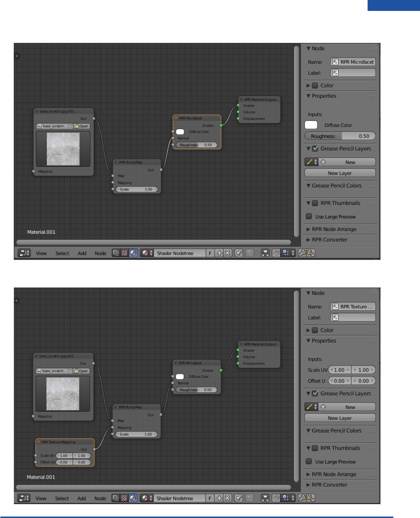The width and height of the screenshot is (420, 518).
Task: Toggle Grease Pencil Layers checkbox in lower panel
Action: [315, 394]
